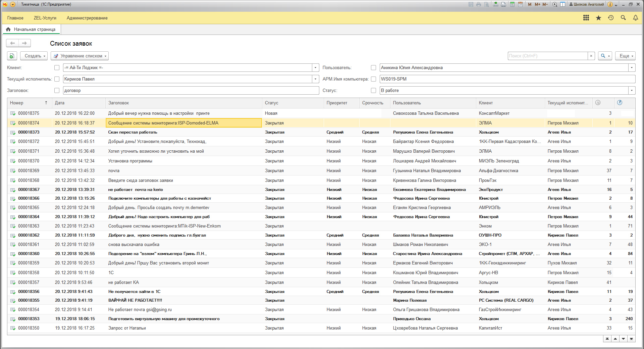
Task: Toggle the panel layout settings icon
Action: [x=562, y=4]
